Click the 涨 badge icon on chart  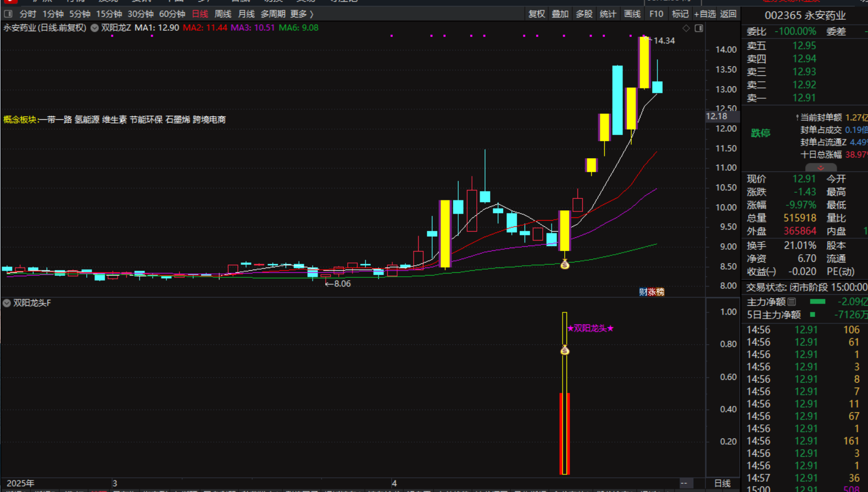(651, 292)
